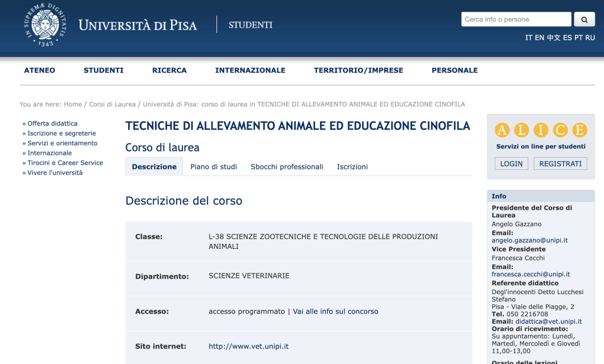Click the Info panel header
Image resolution: width=604 pixels, height=364 pixels.
541,196
